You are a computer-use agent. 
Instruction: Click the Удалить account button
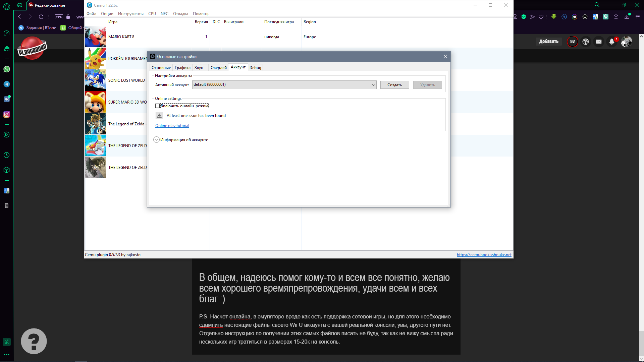point(427,85)
